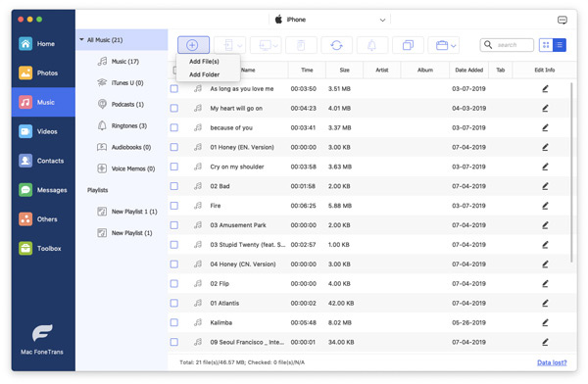Image resolution: width=588 pixels, height=384 pixels.
Task: Click the Add (plus) toolbar button
Action: 193,45
